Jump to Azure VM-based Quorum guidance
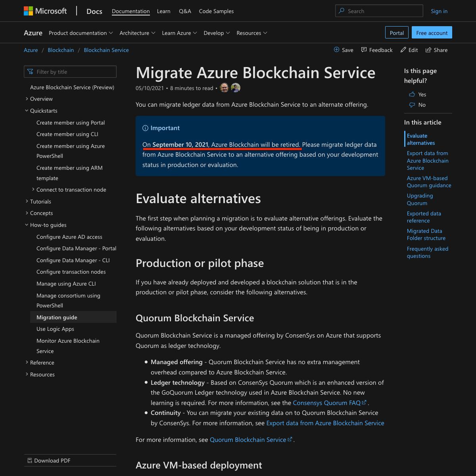This screenshot has width=476, height=476. tap(429, 182)
